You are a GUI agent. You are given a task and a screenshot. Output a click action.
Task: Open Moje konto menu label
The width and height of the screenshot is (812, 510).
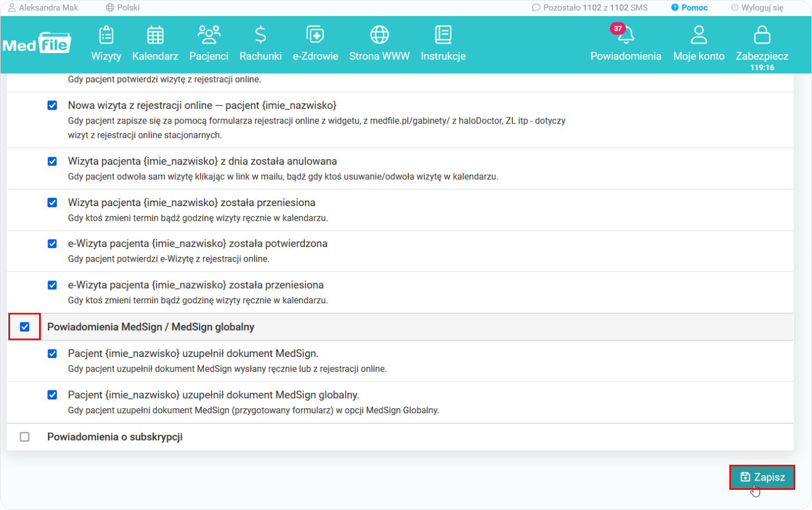click(x=699, y=56)
